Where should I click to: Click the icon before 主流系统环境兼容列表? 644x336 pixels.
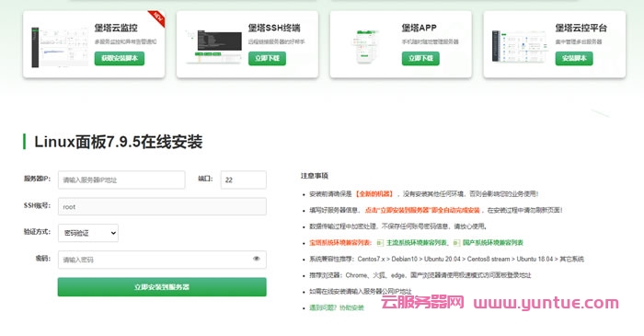tap(380, 243)
